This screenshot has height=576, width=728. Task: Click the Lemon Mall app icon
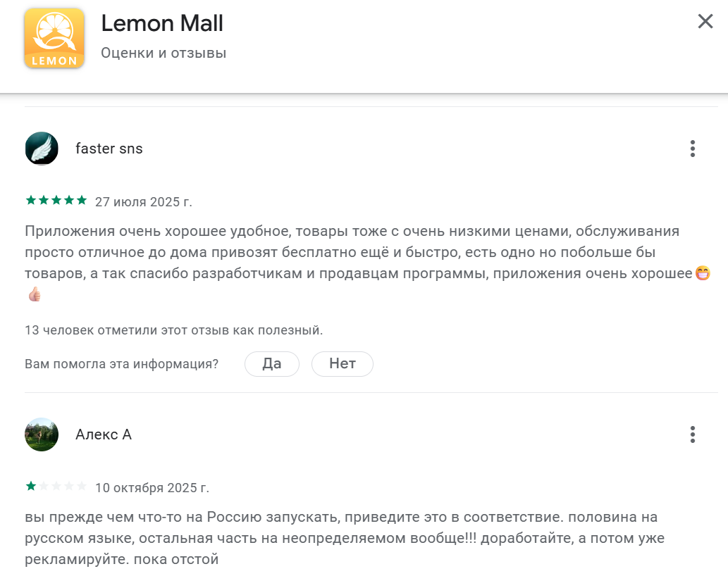click(54, 39)
